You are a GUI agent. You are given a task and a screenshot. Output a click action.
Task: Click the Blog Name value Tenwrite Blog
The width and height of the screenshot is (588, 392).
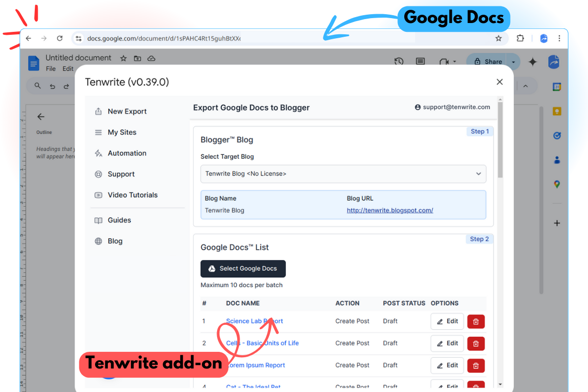tap(224, 210)
